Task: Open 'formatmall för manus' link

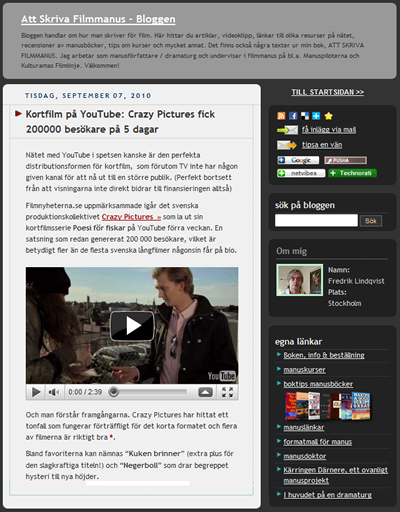Action: pyautogui.click(x=317, y=442)
